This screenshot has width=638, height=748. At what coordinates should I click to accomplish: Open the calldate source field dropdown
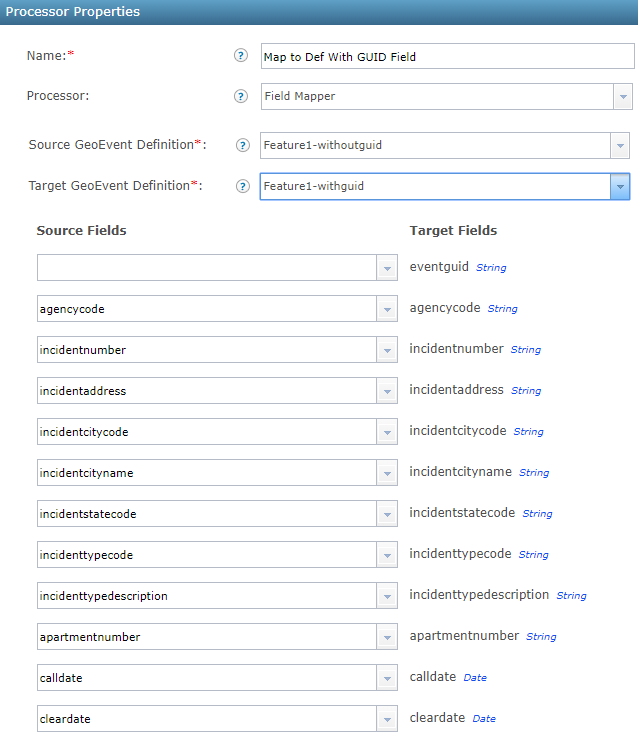coord(387,678)
